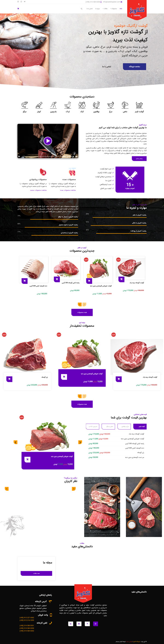Select the fish (ماهی) category icon
This screenshot has height=644, width=164.
click(x=125, y=105)
